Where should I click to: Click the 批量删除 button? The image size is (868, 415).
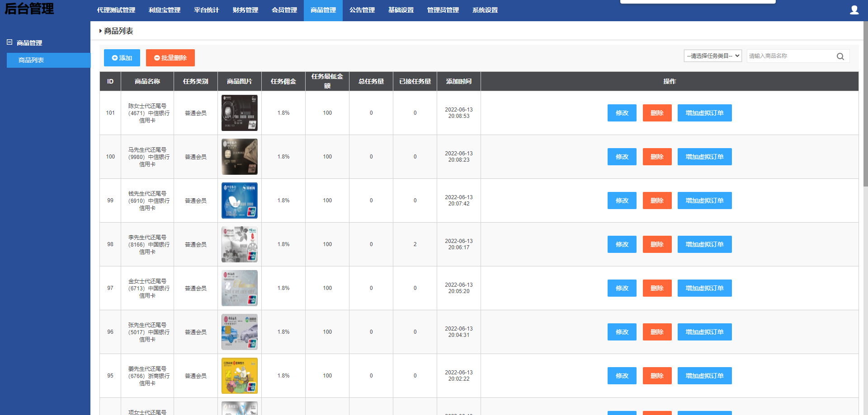coord(170,58)
